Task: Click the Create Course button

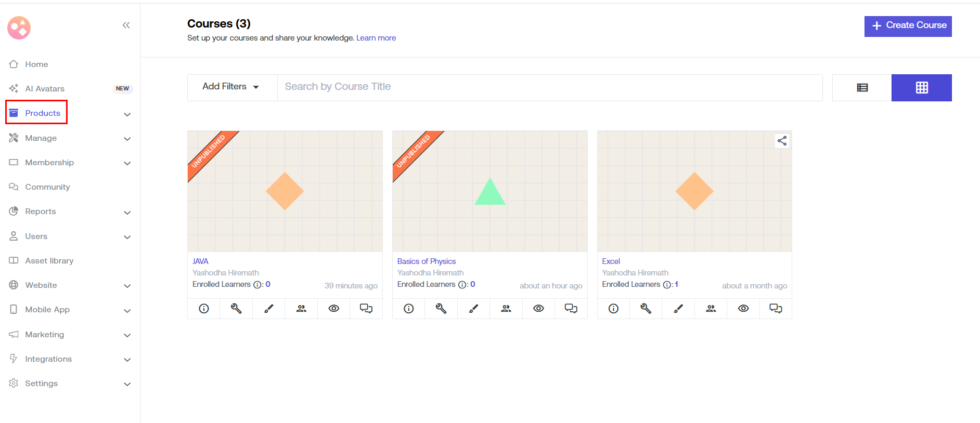Action: click(x=908, y=26)
